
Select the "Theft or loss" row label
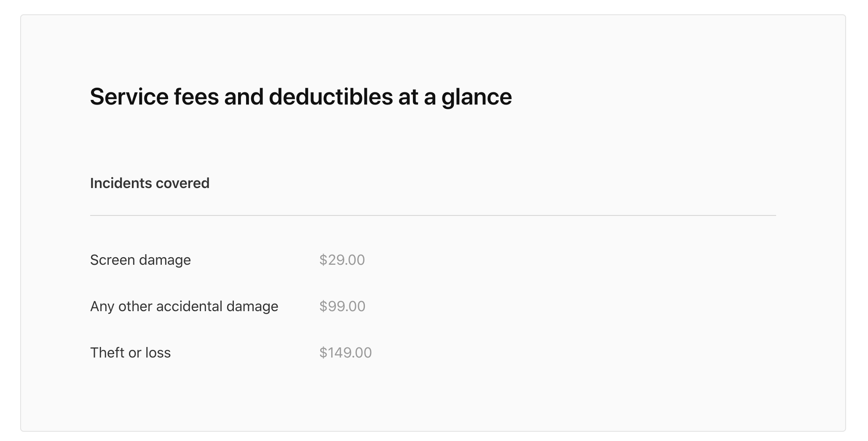pyautogui.click(x=130, y=353)
